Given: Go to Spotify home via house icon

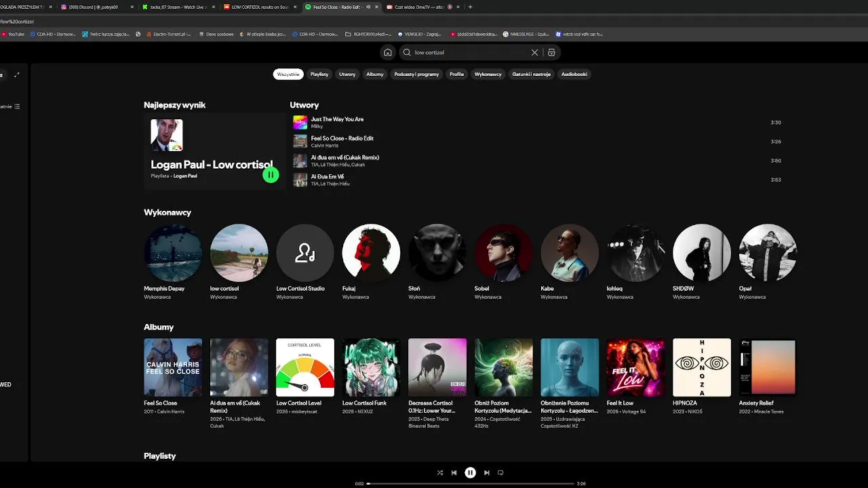Looking at the screenshot, I should 387,52.
